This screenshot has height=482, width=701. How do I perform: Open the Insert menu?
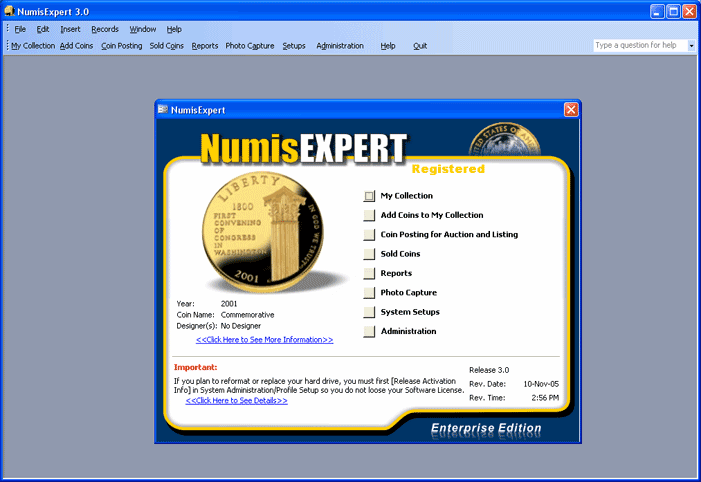pyautogui.click(x=70, y=29)
